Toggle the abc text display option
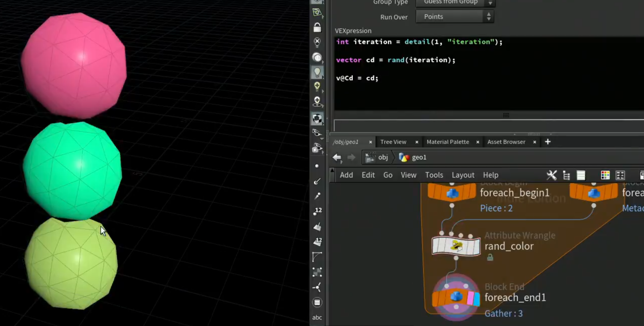This screenshot has width=644, height=326. click(x=317, y=317)
